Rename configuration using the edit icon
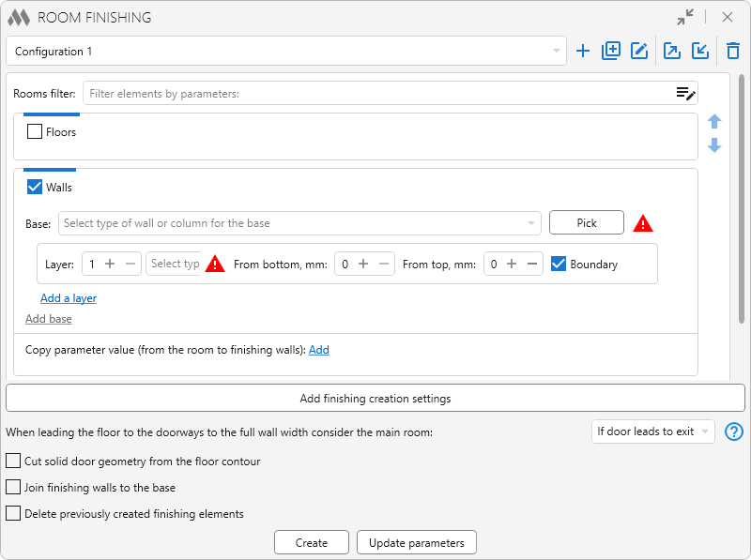This screenshot has width=751, height=560. [639, 51]
